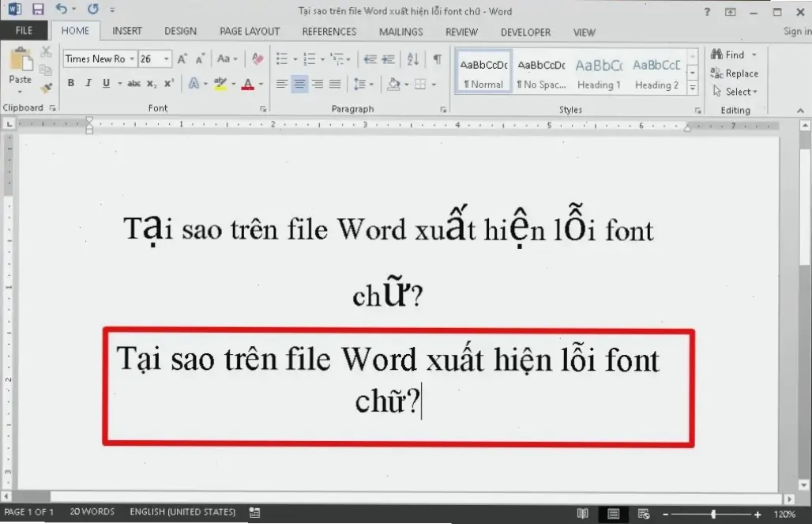This screenshot has height=524, width=812.
Task: Open font color dropdown arrow
Action: point(261,84)
